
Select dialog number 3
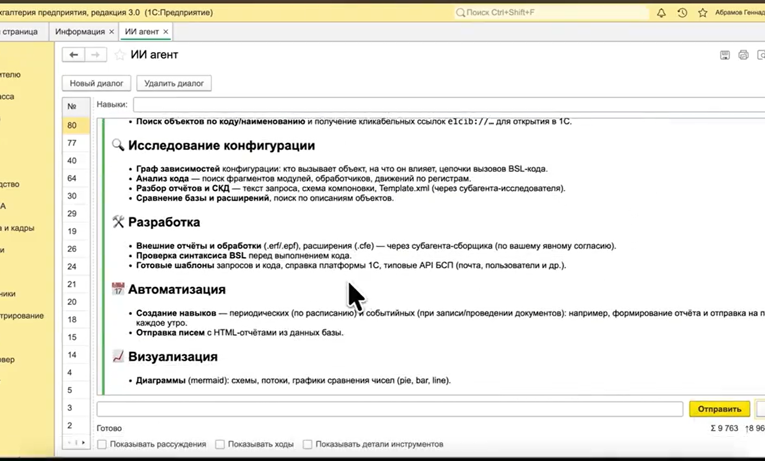76,408
